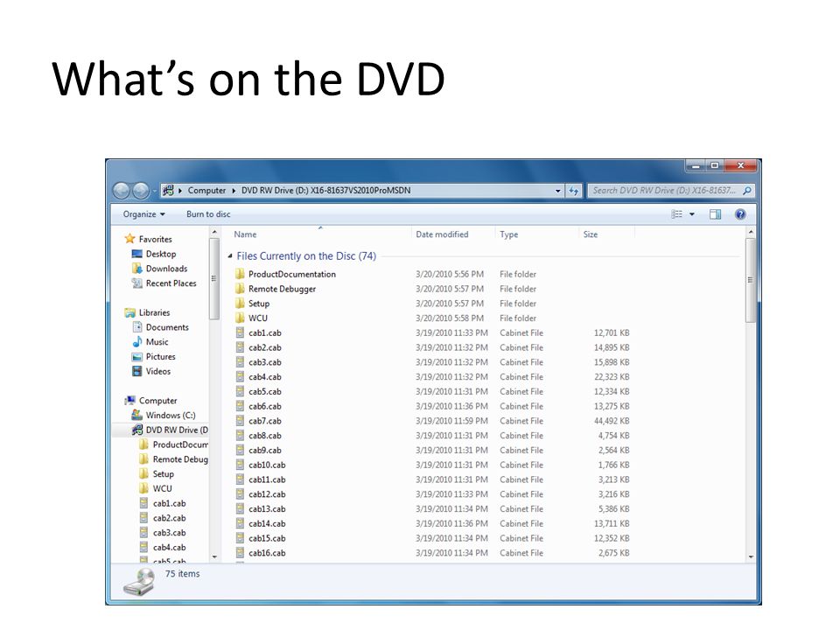
Task: Click the change view icon
Action: 677,214
